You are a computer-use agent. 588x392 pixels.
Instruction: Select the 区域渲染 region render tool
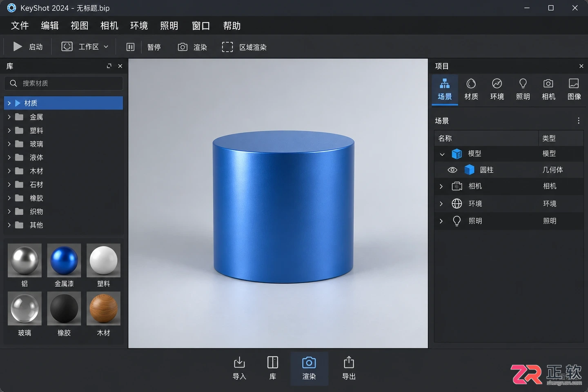244,47
